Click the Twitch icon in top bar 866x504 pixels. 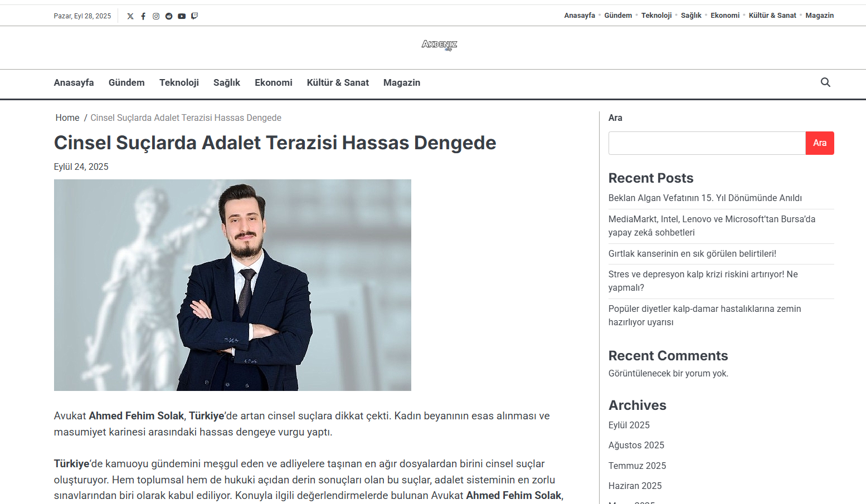(x=194, y=16)
